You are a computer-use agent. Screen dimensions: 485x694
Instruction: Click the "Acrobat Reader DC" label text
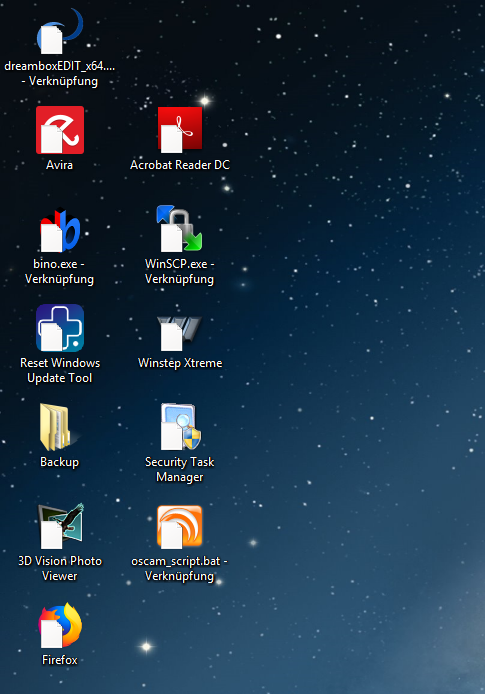coord(180,165)
